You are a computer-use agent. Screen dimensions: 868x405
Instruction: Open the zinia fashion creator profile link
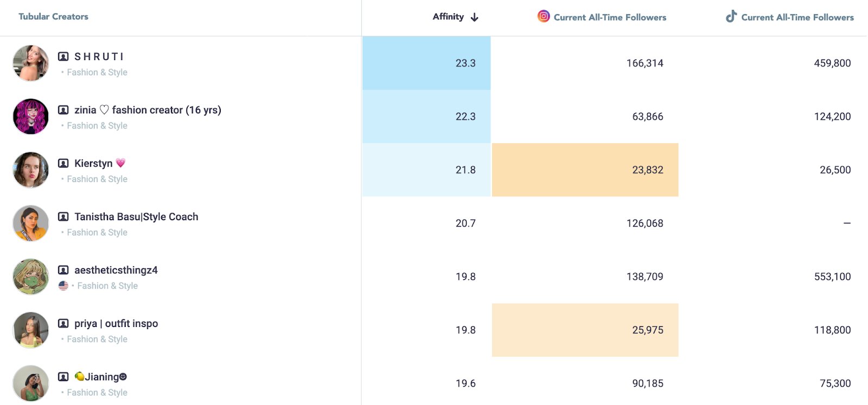click(x=148, y=110)
